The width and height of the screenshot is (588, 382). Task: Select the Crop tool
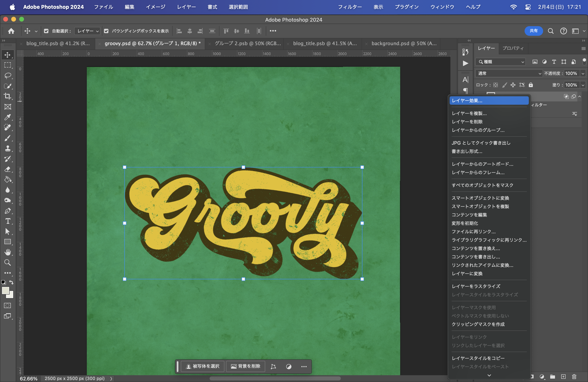[x=8, y=96]
